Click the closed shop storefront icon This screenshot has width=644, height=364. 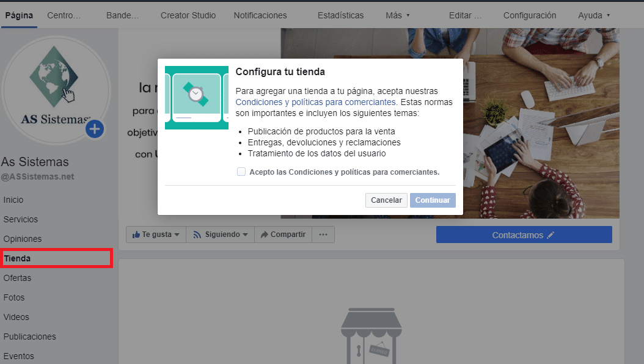(366, 337)
